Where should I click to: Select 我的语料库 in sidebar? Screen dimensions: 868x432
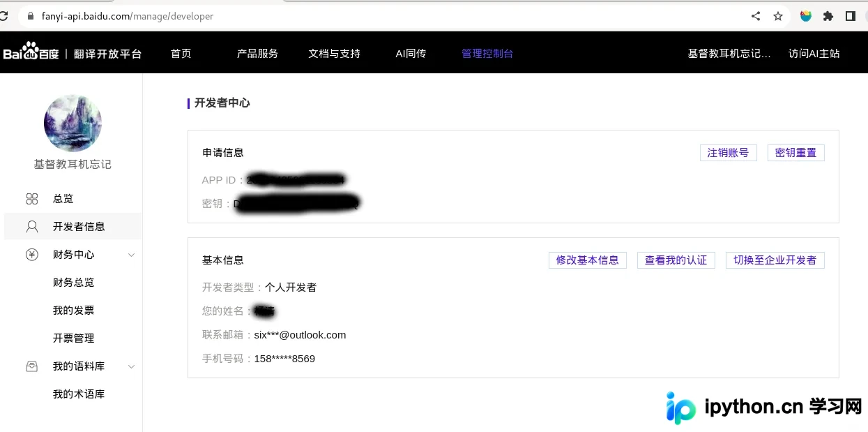click(x=73, y=366)
